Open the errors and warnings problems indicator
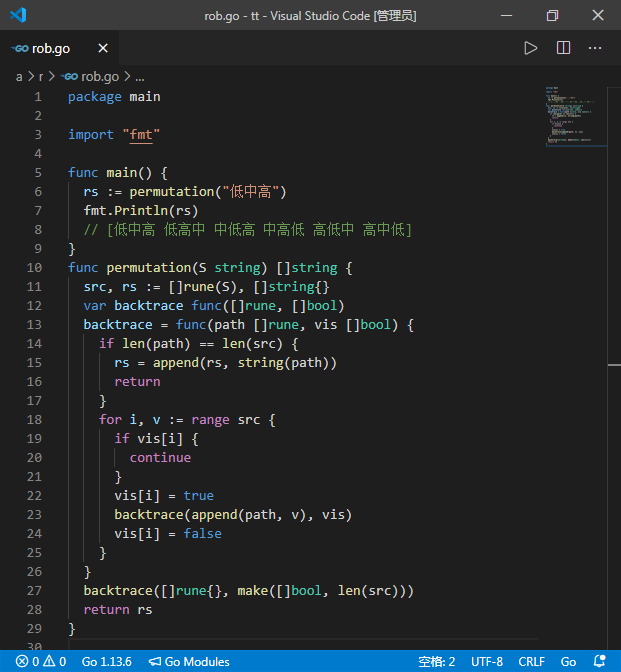621x672 pixels. point(41,661)
